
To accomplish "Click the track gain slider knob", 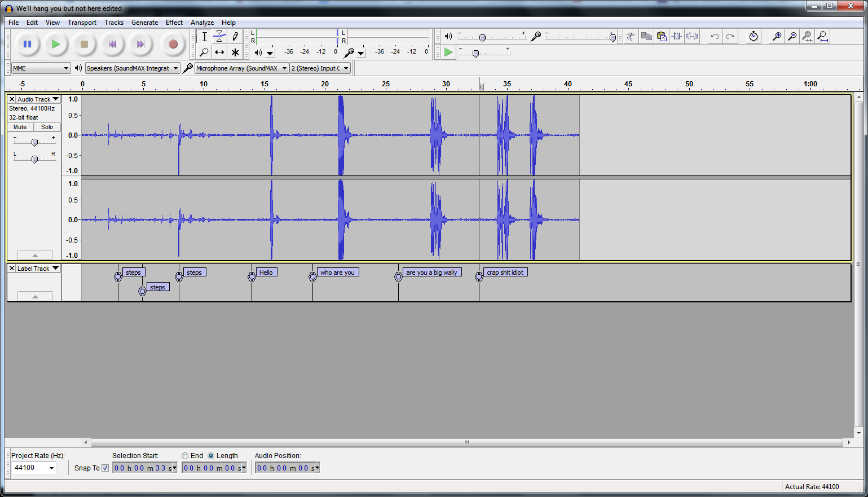I will click(34, 142).
